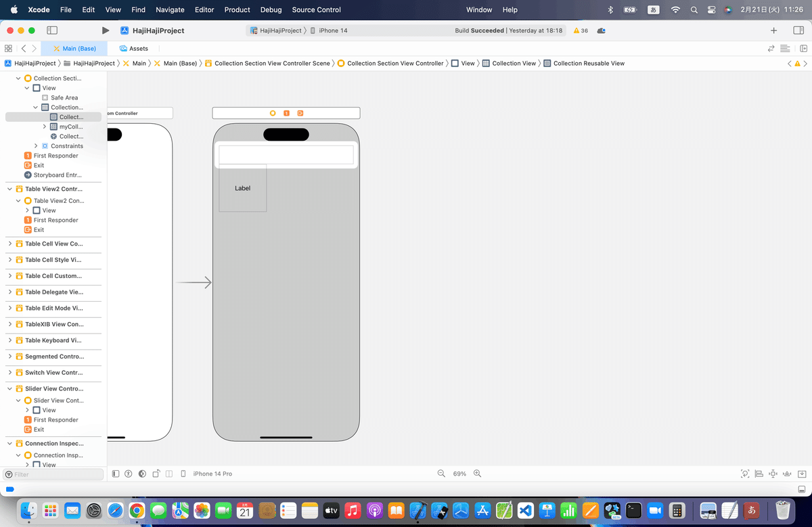Toggle the Navigator sidebar button
812x527 pixels.
point(52,30)
